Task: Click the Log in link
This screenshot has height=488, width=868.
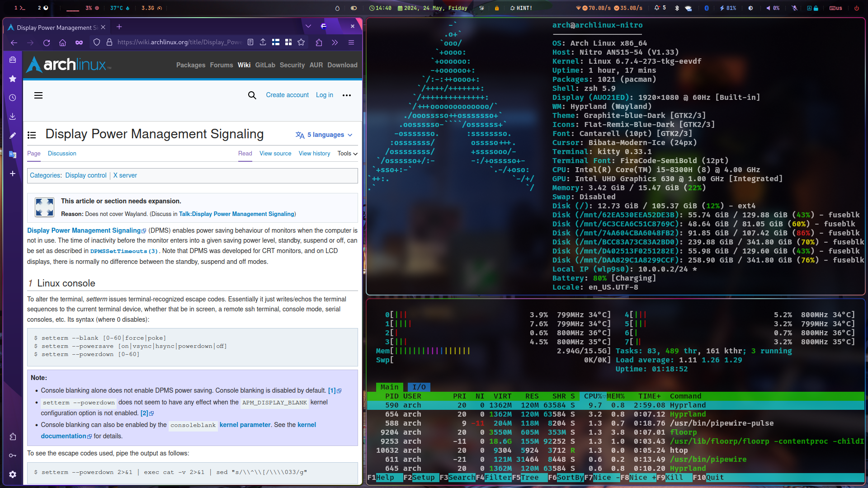Action: [x=325, y=95]
